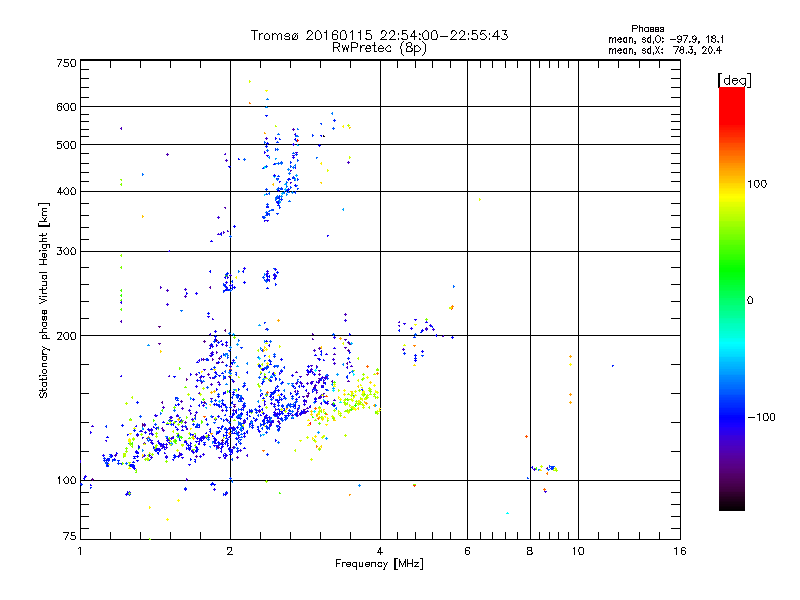The width and height of the screenshot is (800, 600).
Task: Click the 'Frequency [MHz]' axis label
Action: pyautogui.click(x=379, y=564)
